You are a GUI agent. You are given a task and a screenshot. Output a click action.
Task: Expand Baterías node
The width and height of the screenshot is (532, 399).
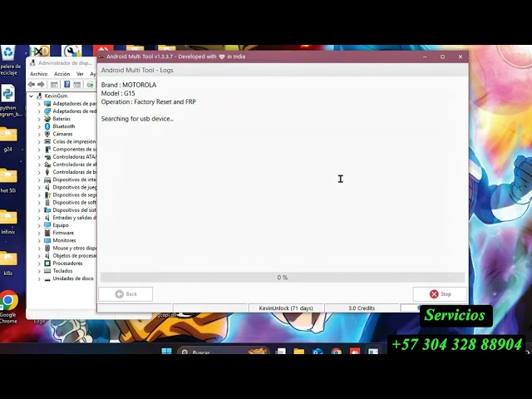coord(39,119)
